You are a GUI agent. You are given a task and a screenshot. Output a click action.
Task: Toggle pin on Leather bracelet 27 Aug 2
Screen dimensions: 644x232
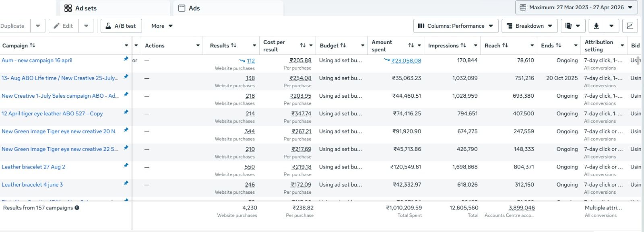[126, 165]
